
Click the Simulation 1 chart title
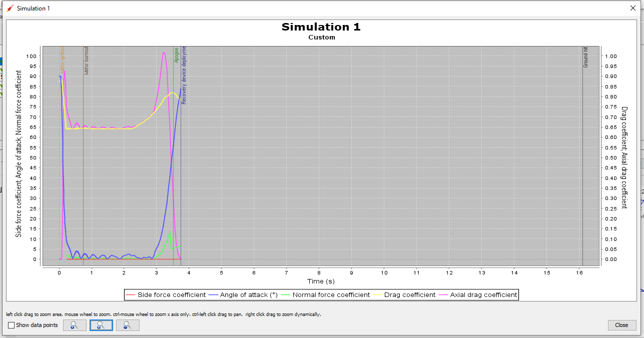point(321,26)
